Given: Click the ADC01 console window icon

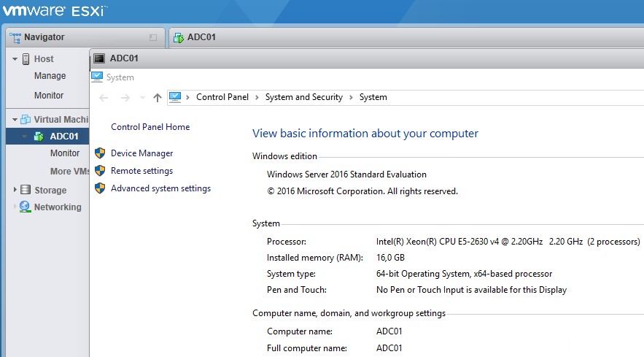Looking at the screenshot, I should (x=99, y=58).
